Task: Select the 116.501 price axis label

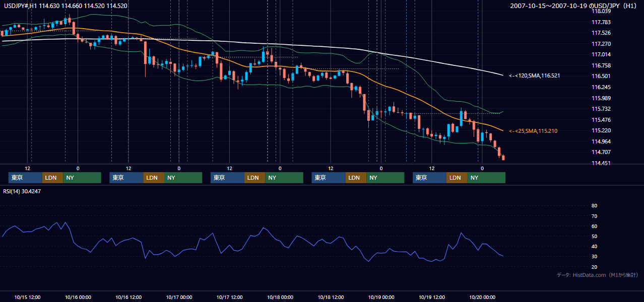Action: click(x=601, y=76)
